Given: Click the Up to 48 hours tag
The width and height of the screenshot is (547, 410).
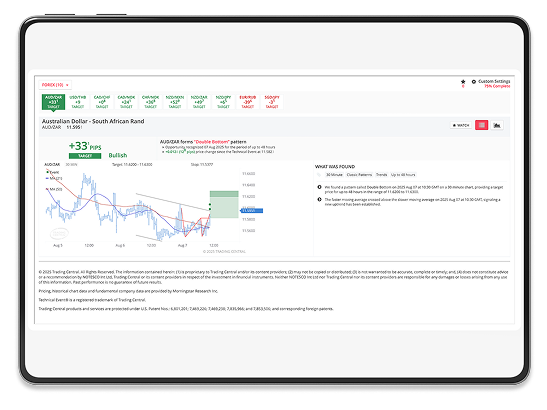Looking at the screenshot, I should coord(403,175).
